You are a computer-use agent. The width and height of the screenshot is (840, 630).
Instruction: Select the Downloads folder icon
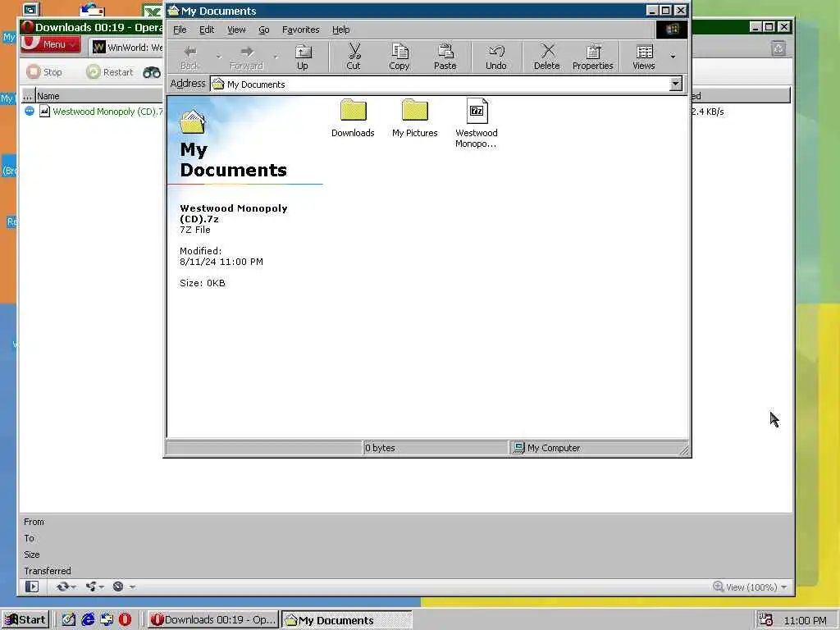coord(353,118)
